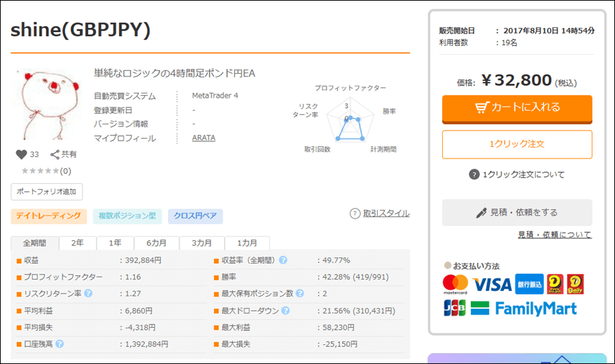Viewport: 615px width, 364px height.
Task: Click the heart favorite icon
Action: pos(21,154)
